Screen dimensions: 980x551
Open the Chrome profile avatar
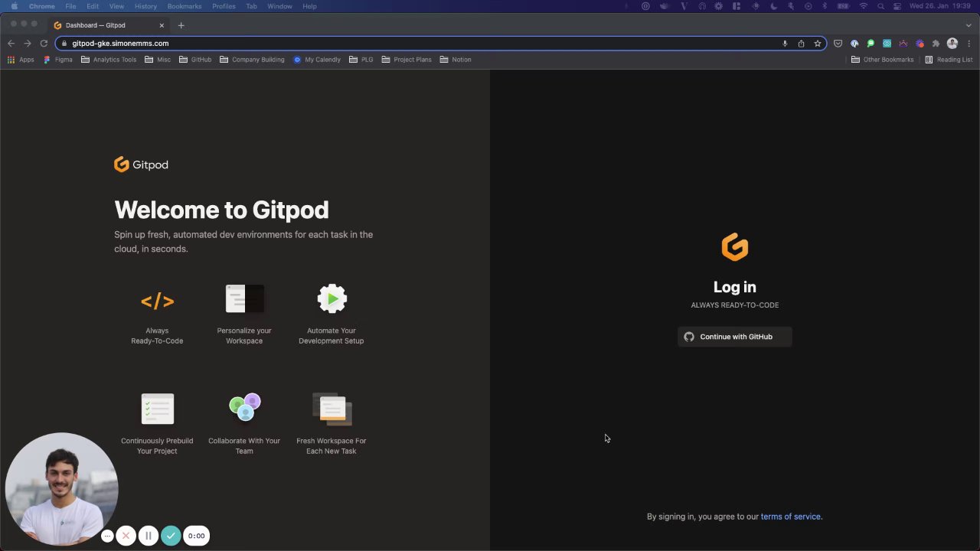pyautogui.click(x=952, y=44)
